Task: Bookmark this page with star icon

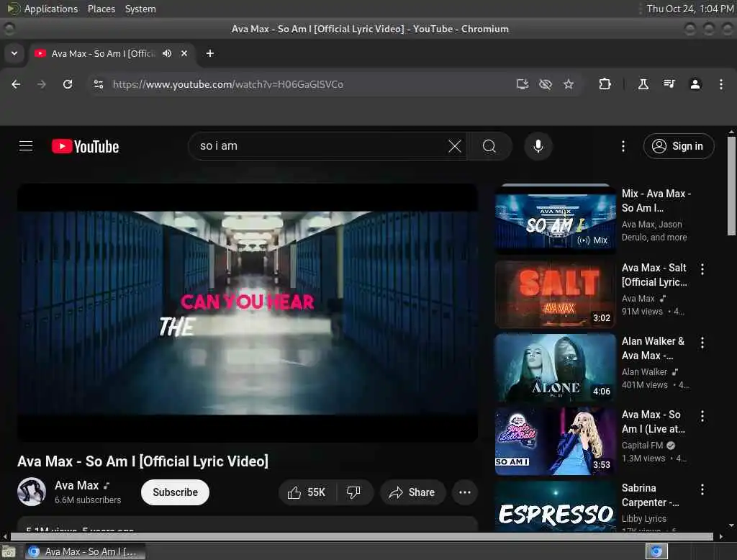Action: [x=569, y=84]
